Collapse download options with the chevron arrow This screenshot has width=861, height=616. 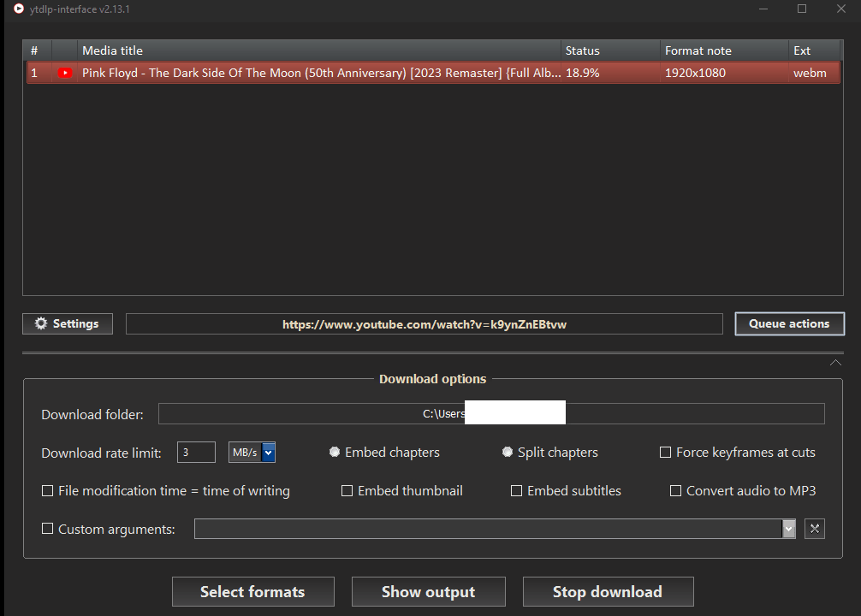pos(835,363)
